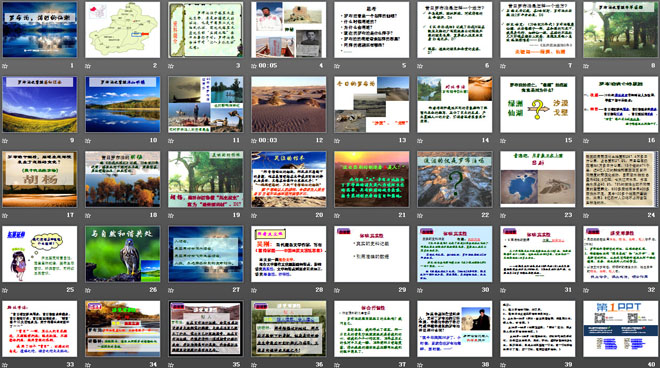Click the transition star icon under slide 18
The height and width of the screenshot is (368, 660).
88,216
